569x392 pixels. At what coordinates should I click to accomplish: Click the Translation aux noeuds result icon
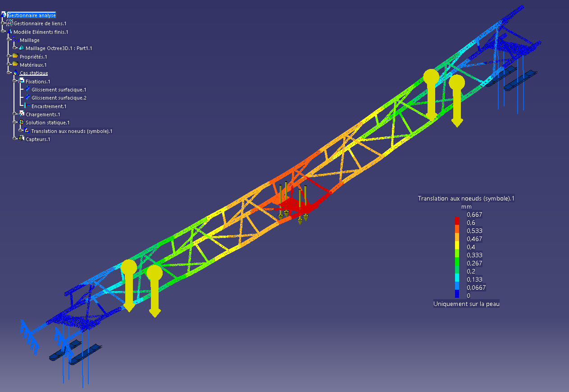click(27, 131)
